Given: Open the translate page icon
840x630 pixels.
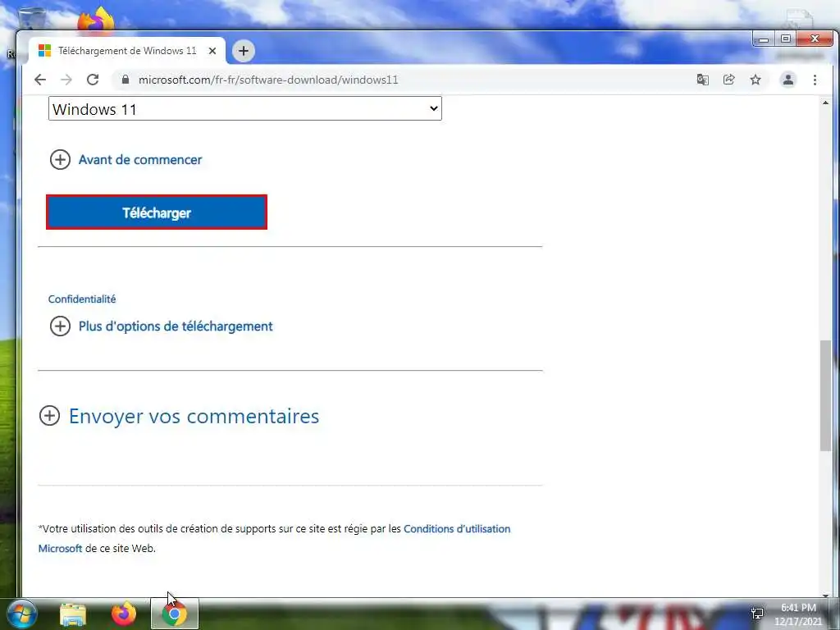Looking at the screenshot, I should [702, 80].
